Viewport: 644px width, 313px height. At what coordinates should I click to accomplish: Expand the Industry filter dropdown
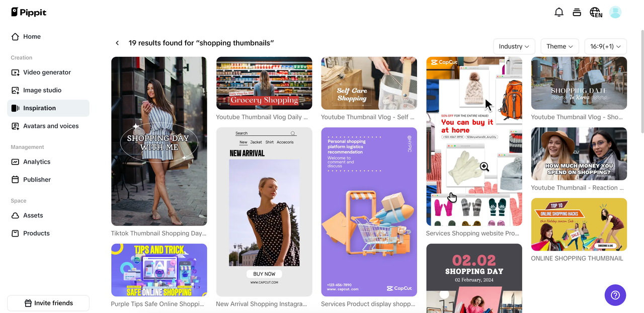point(514,46)
